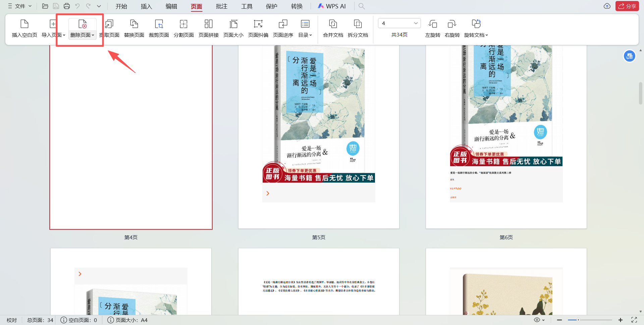Rotate pages right with 右旋转

point(452,28)
